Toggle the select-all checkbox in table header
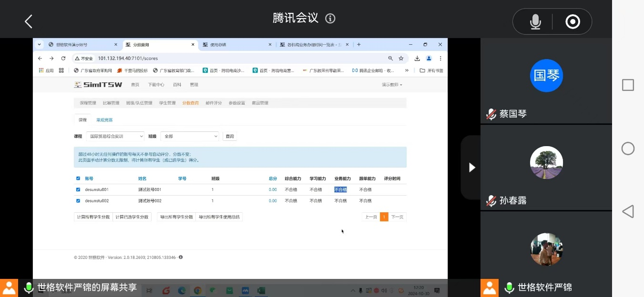Screen dimensions: 644x297 point(78,178)
